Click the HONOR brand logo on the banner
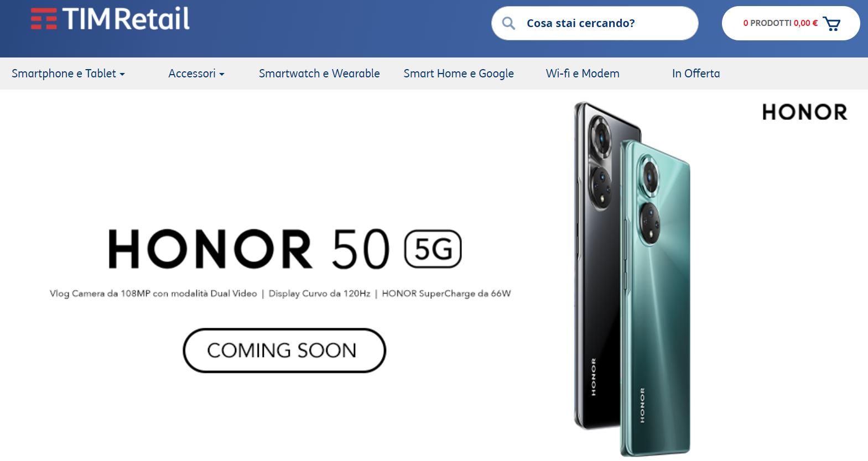 [804, 112]
